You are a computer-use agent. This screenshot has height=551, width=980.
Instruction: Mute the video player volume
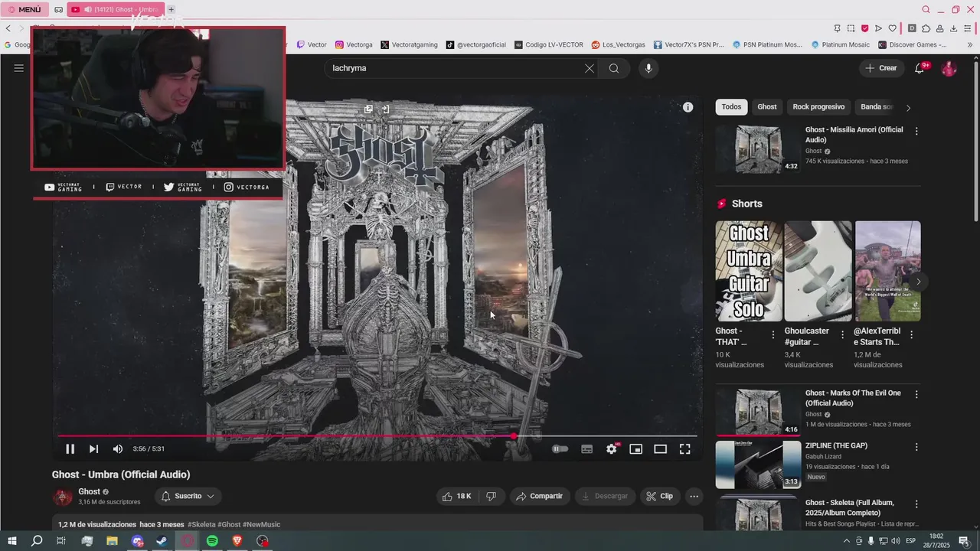click(118, 449)
